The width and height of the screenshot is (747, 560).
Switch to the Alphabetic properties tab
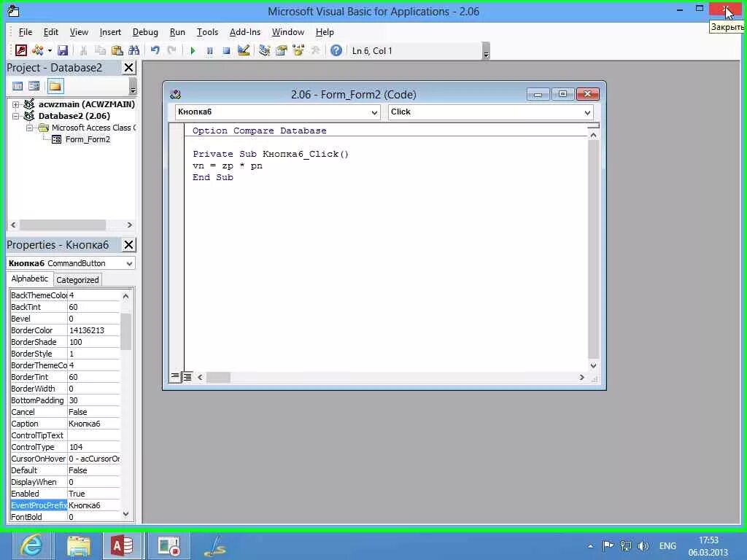[29, 279]
